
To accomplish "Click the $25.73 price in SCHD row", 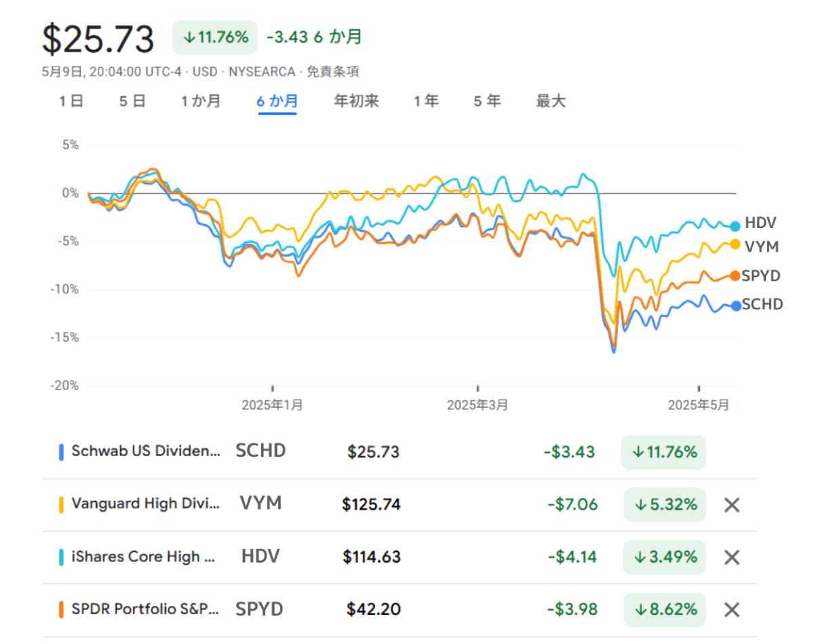I will (x=373, y=452).
